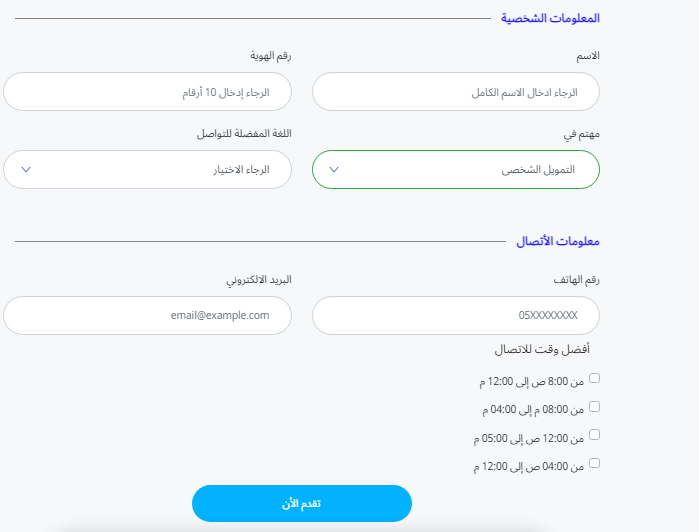Focus the full name (الاسم) input field
This screenshot has height=532, width=699.
coord(456,92)
